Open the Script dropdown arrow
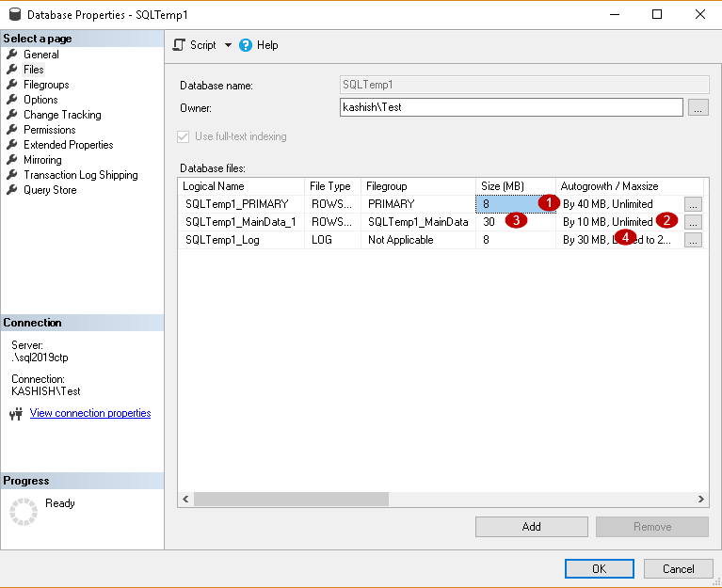This screenshot has height=588, width=722. point(228,45)
